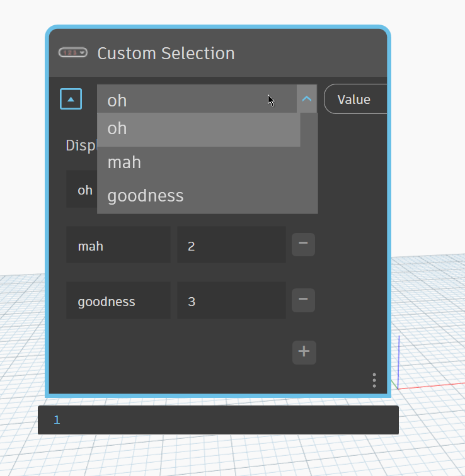Click the Custom Selection node type icon

pos(73,52)
